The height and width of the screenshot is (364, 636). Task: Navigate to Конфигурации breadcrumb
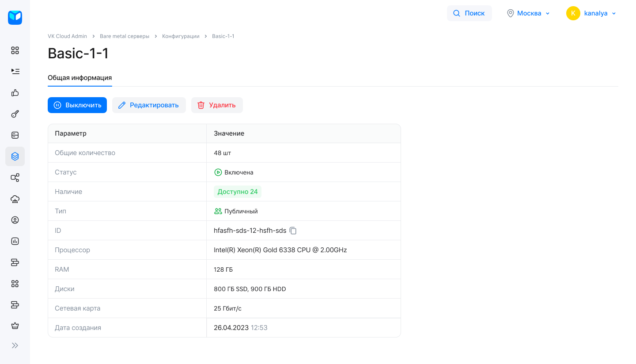(x=181, y=36)
